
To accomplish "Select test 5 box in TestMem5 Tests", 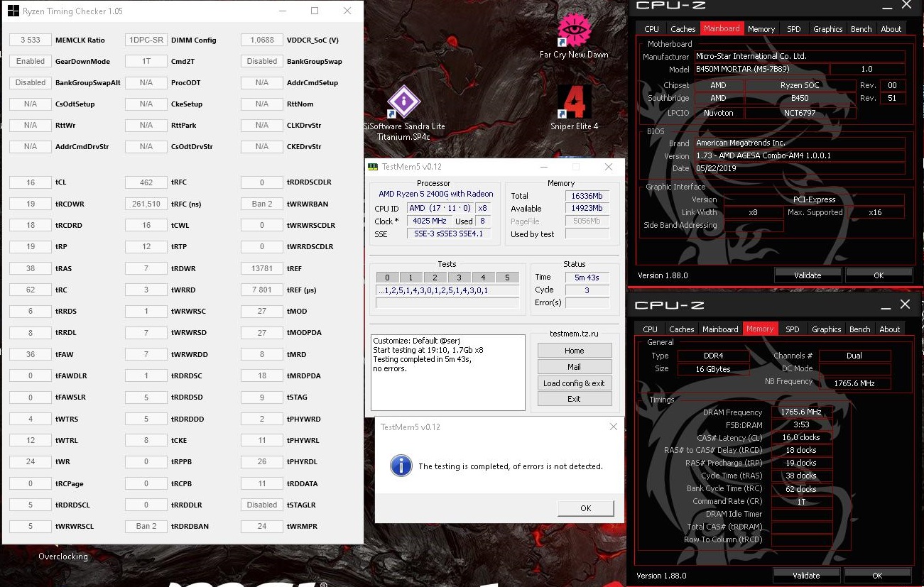I will [506, 278].
